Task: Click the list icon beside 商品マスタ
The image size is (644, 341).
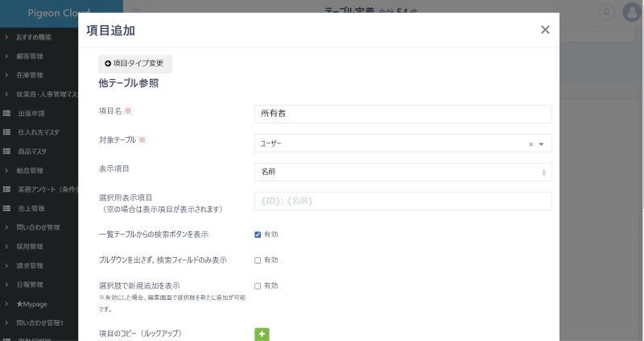Action: 6,152
